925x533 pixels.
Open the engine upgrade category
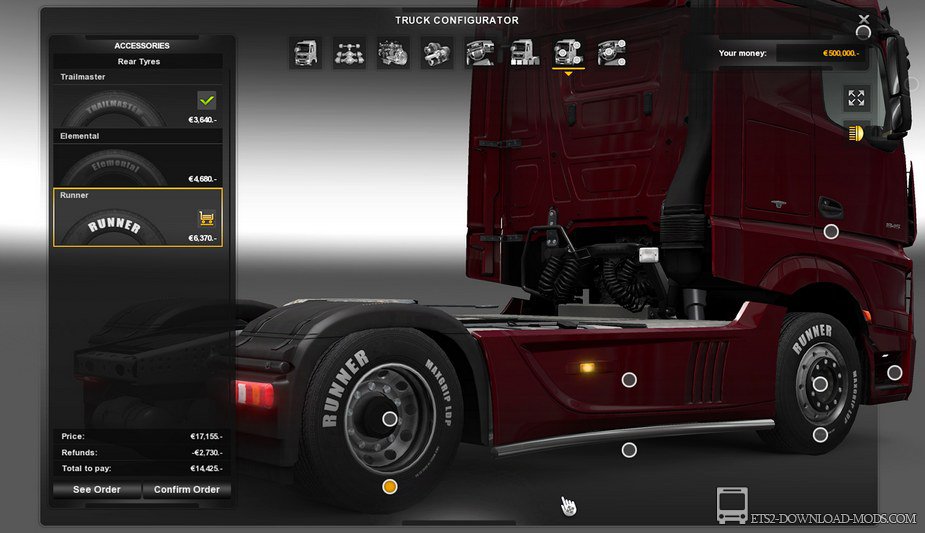(x=393, y=53)
